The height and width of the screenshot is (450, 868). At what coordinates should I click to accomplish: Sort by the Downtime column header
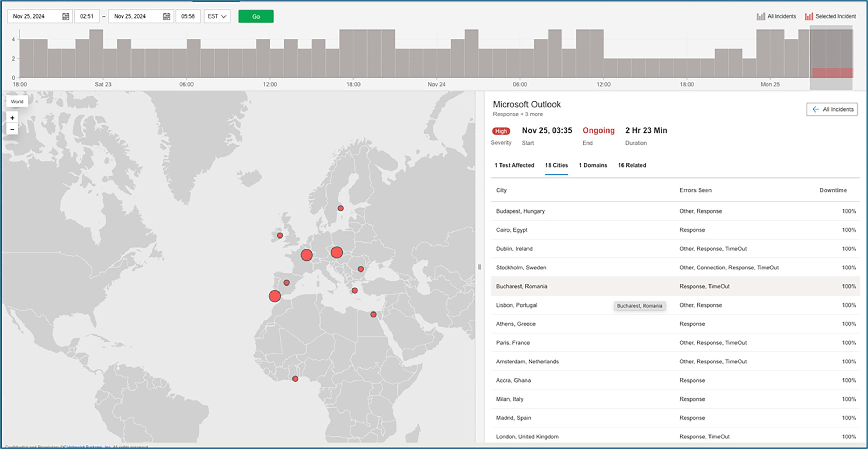click(x=833, y=190)
